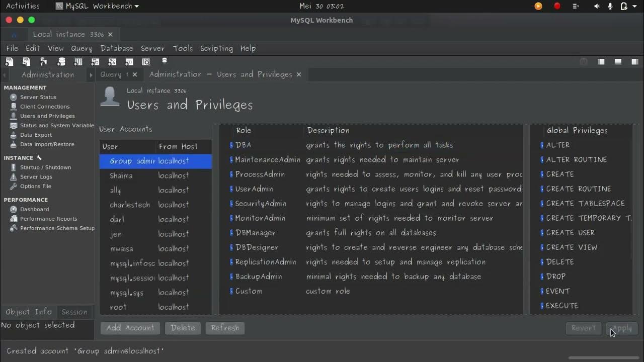Create a new table toolbar icon

pyautogui.click(x=78, y=62)
